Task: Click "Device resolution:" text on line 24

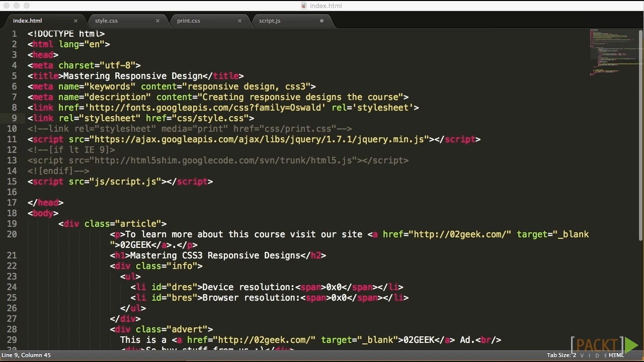Action: (x=249, y=287)
